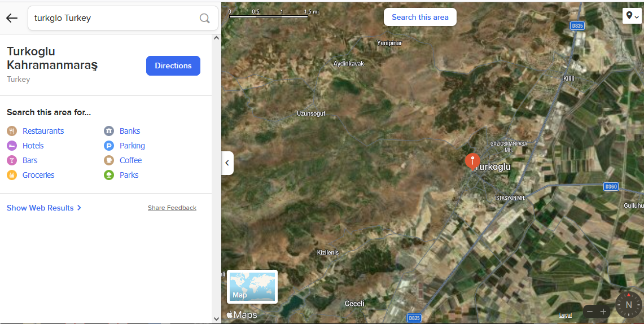Click the Bars cocktail icon
644x324 pixels.
coord(12,160)
